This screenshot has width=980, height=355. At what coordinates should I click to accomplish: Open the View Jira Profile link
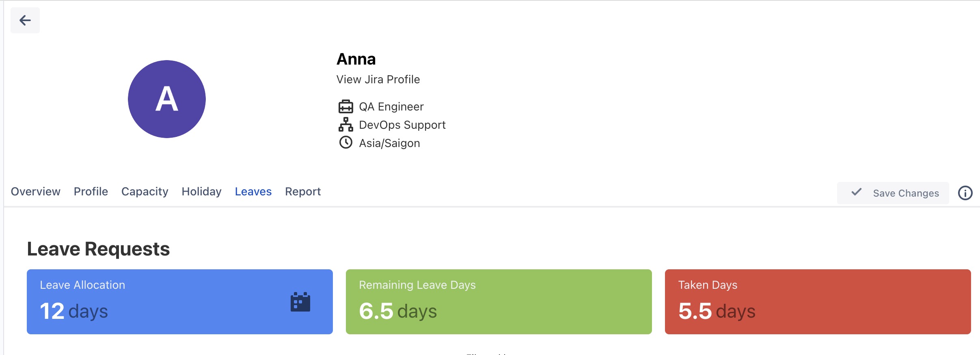(378, 79)
